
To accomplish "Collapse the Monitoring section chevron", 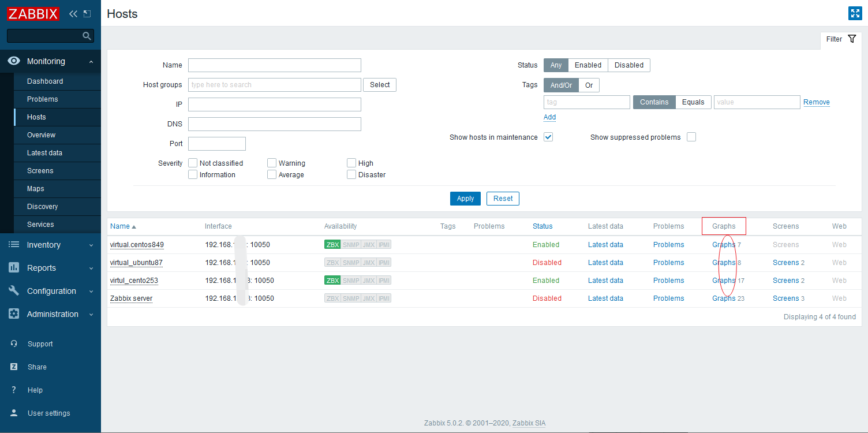I will tap(90, 61).
